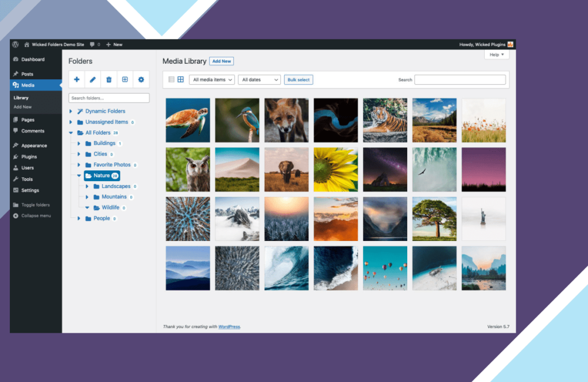The image size is (588, 382).
Task: Switch to grid view icon
Action: (180, 79)
